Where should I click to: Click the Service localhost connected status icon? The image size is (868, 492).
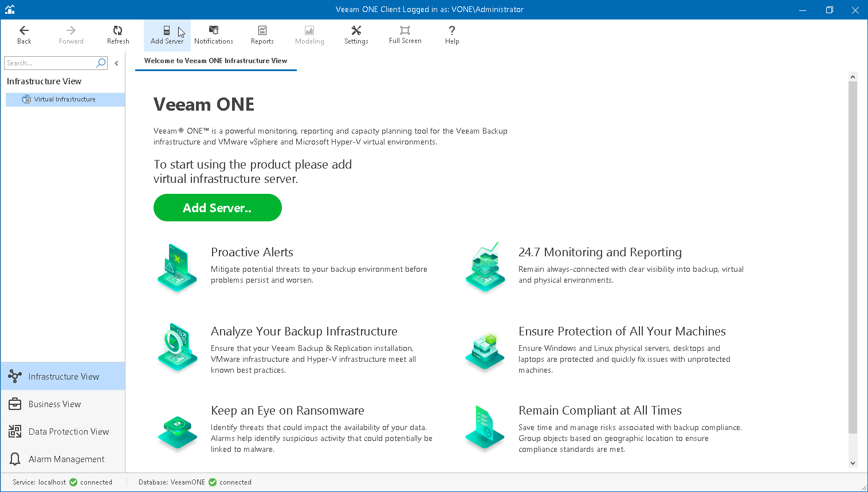[73, 482]
